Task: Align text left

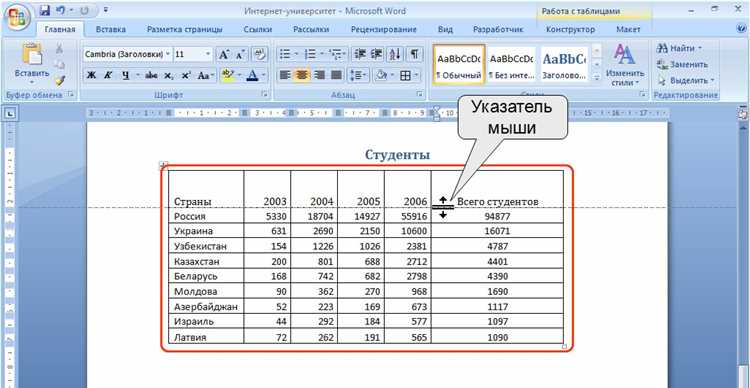Action: tap(285, 75)
